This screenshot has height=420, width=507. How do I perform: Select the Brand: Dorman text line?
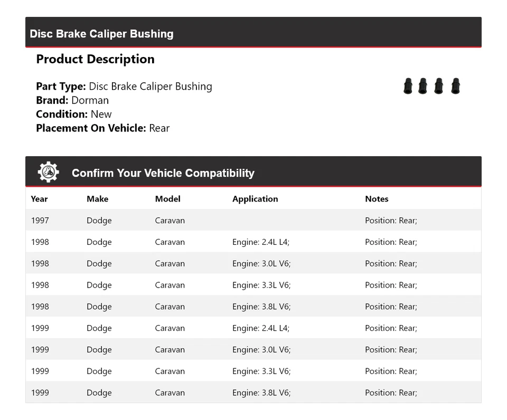(x=72, y=100)
